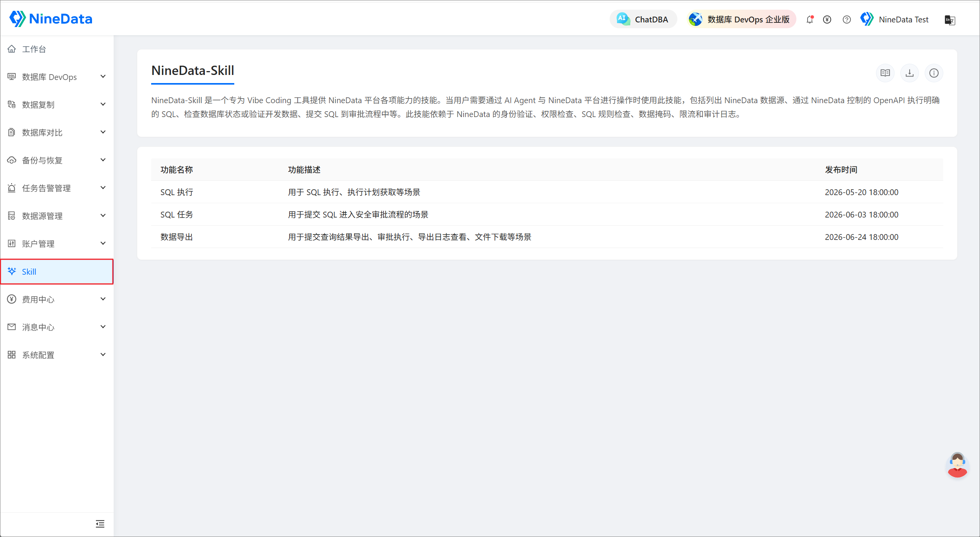Expand the 数据库对比 chevron

[103, 132]
